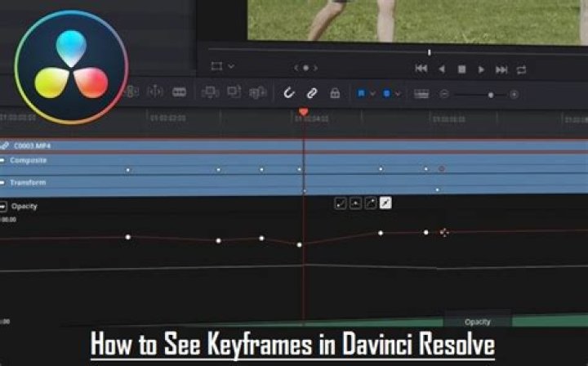588x366 pixels.
Task: Select the linear keyframe interpolation button
Action: 385,203
